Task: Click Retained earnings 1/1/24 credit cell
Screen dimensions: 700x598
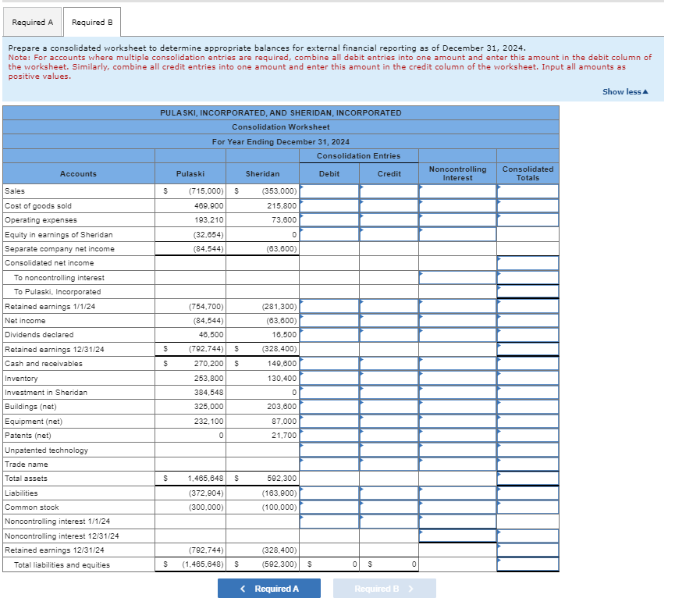Action: [x=389, y=306]
